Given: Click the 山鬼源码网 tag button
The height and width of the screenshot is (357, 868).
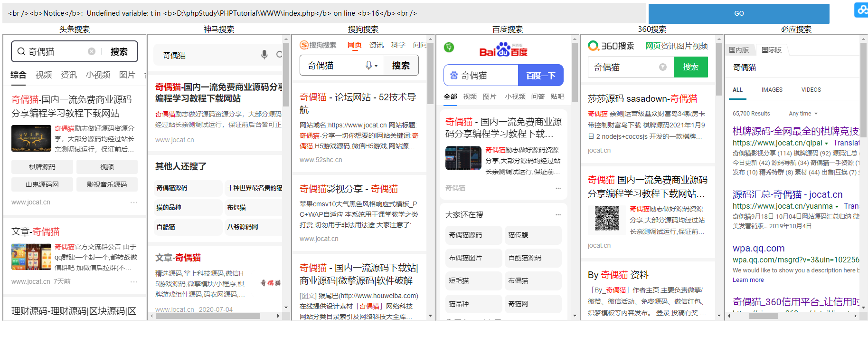Looking at the screenshot, I should [42, 184].
